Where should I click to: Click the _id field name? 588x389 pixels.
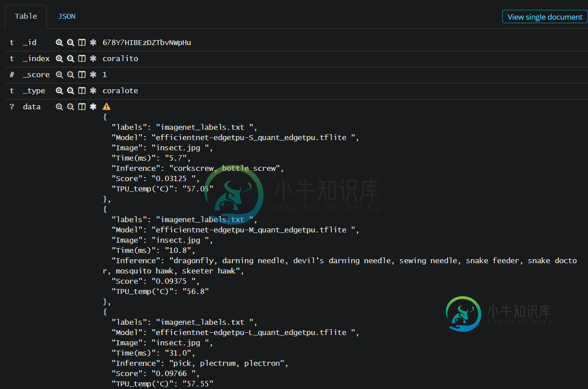[30, 42]
